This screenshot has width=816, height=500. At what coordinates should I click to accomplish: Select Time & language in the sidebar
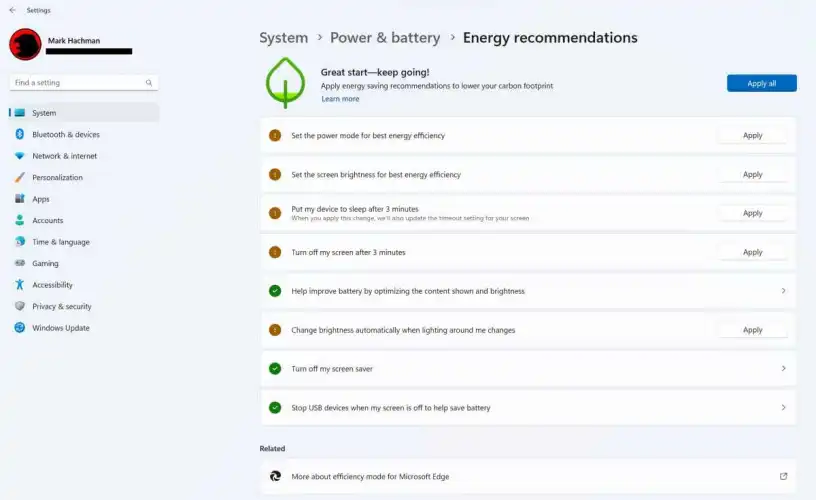60,242
